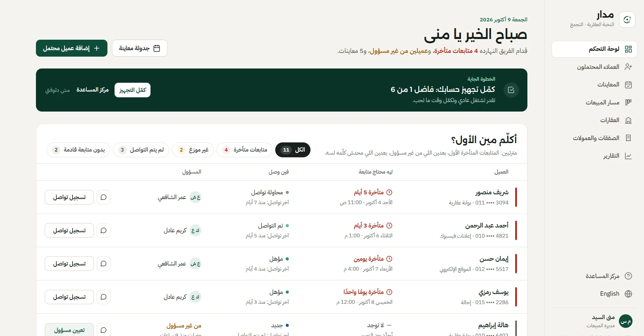Open منى السيد profile avatar

625,321
